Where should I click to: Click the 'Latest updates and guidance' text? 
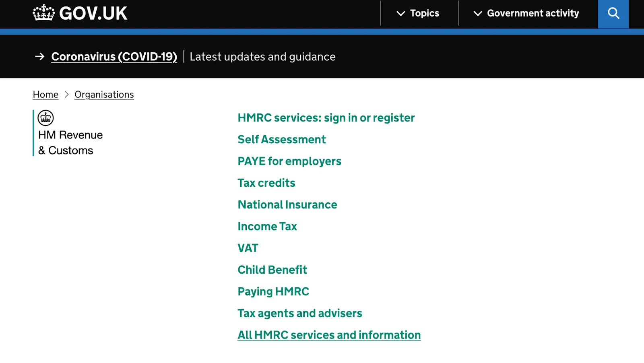262,57
